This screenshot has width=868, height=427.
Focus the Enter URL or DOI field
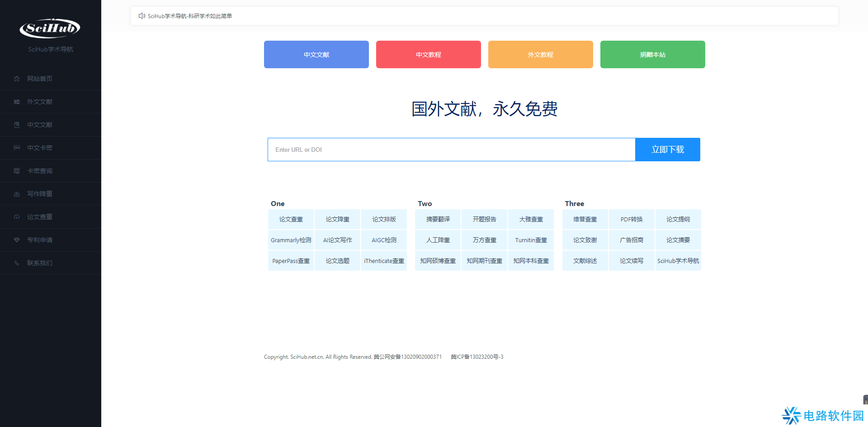click(451, 150)
